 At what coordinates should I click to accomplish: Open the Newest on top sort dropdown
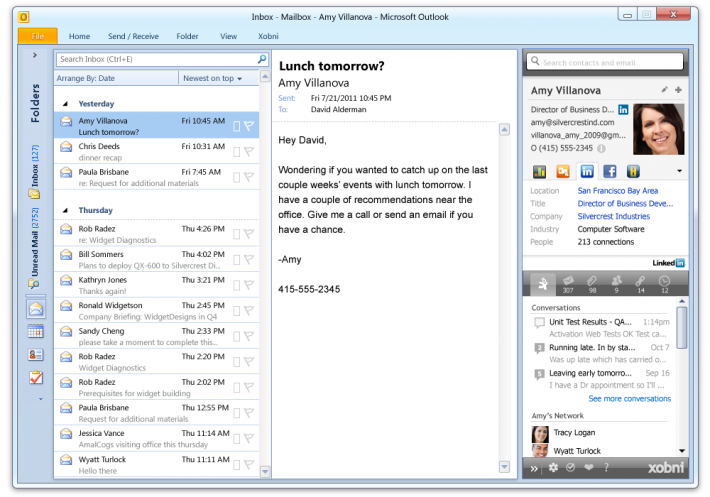pyautogui.click(x=212, y=78)
